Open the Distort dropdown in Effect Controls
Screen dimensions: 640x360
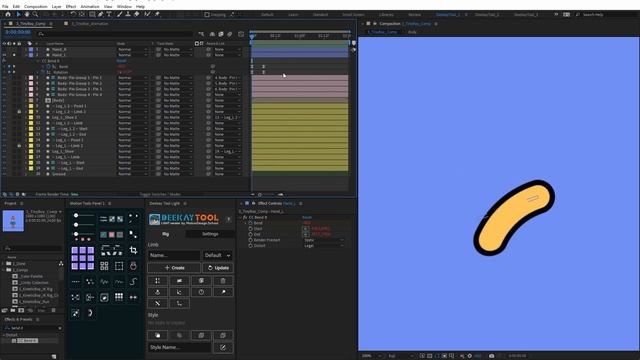324,246
